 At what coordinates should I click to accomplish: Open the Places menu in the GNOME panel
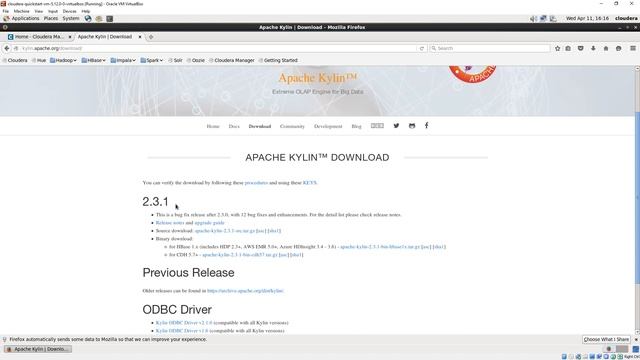(51, 18)
